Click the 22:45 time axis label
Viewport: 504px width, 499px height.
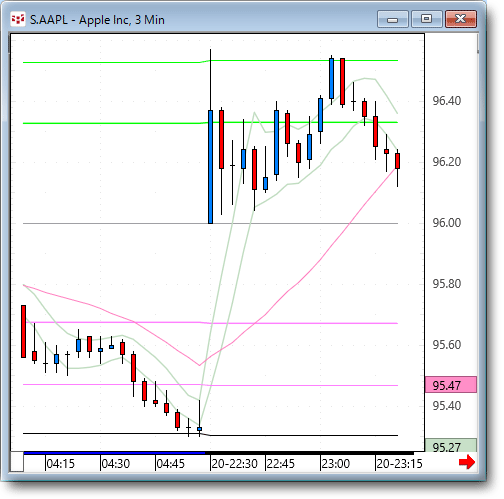coord(281,464)
